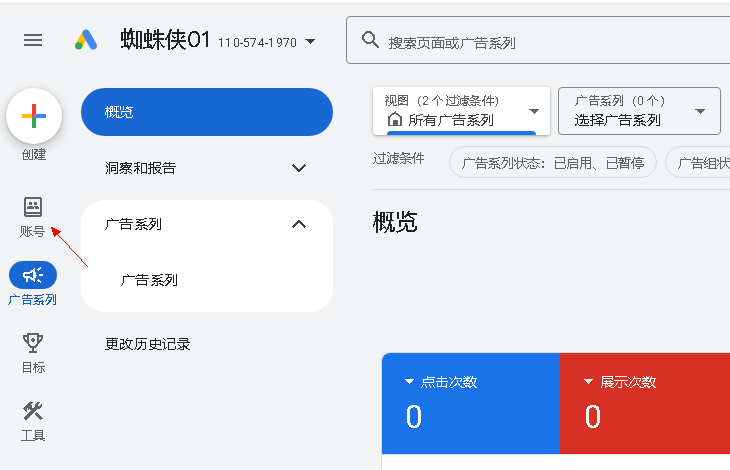Open 更改历史记录 change history
Image resolution: width=730 pixels, height=470 pixels.
[148, 344]
